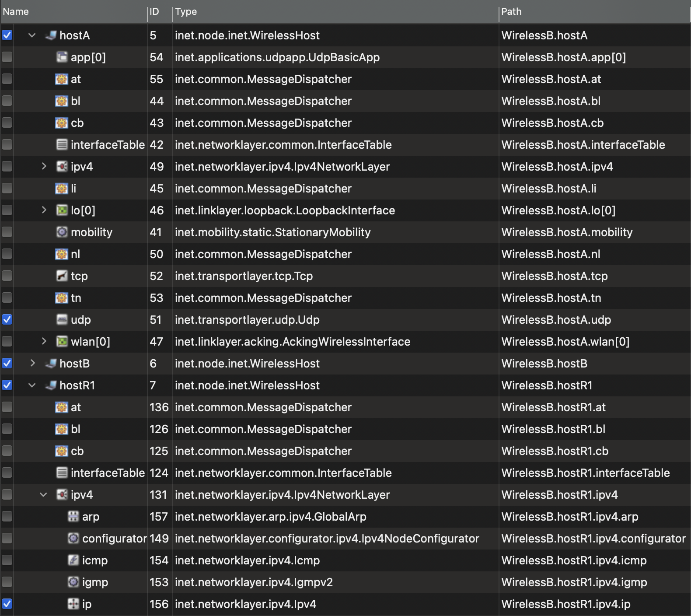Click the arp module icon under hostR1
Viewport: 691px width, 616px height.
click(x=73, y=517)
